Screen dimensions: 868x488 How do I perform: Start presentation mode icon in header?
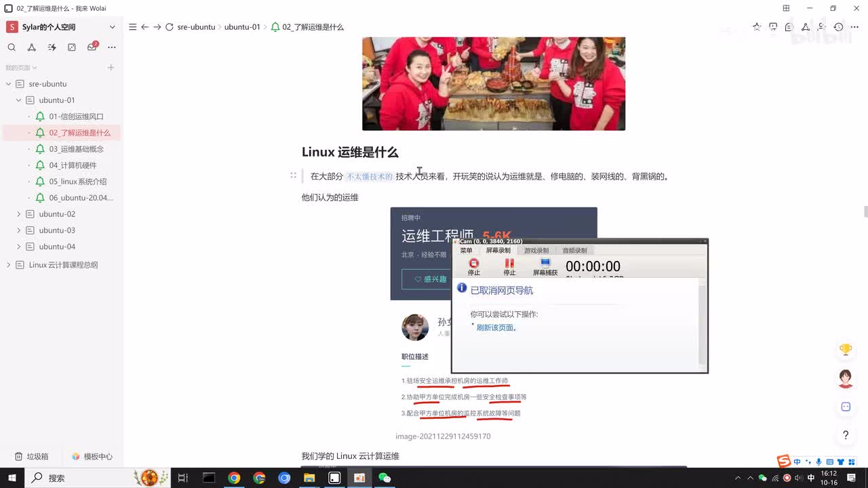click(x=773, y=27)
